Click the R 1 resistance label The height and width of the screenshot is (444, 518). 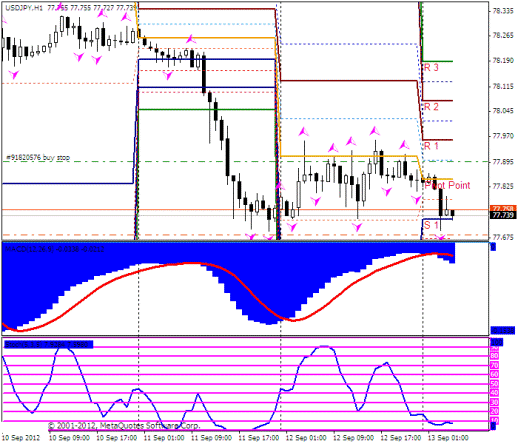[x=431, y=146]
